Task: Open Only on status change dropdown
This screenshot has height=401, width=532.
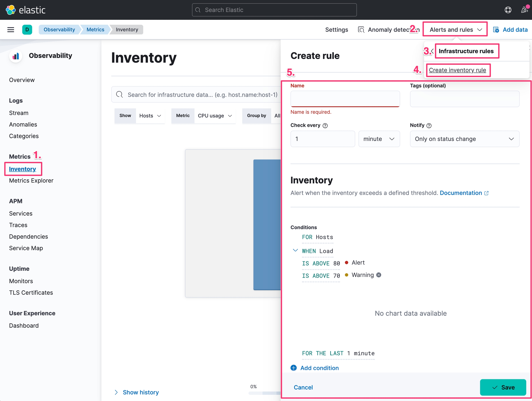Action: 464,139
